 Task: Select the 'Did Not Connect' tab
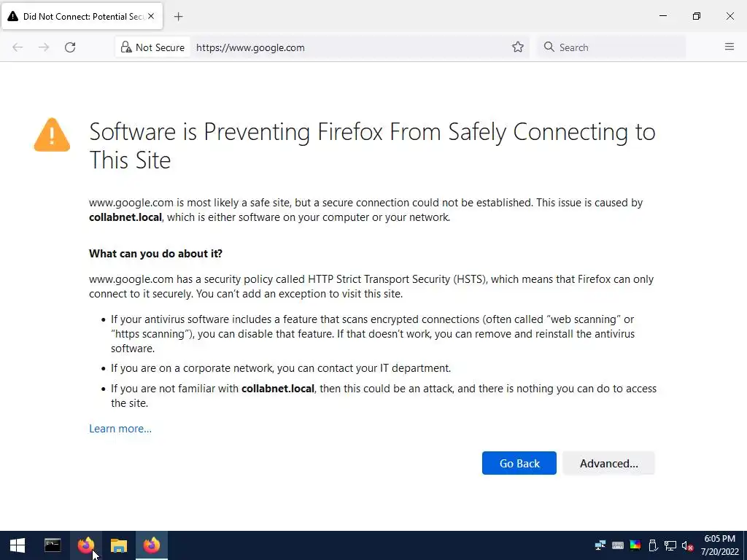(80, 16)
